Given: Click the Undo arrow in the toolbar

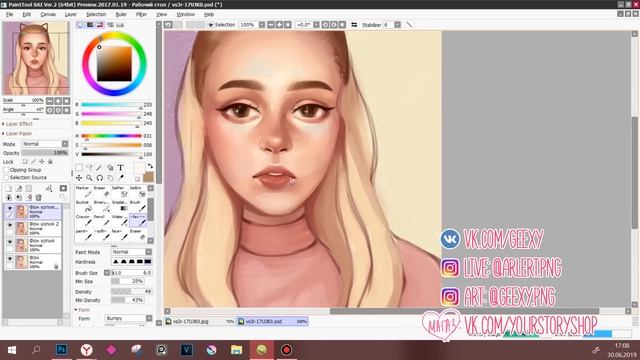Looking at the screenshot, I should 168,25.
